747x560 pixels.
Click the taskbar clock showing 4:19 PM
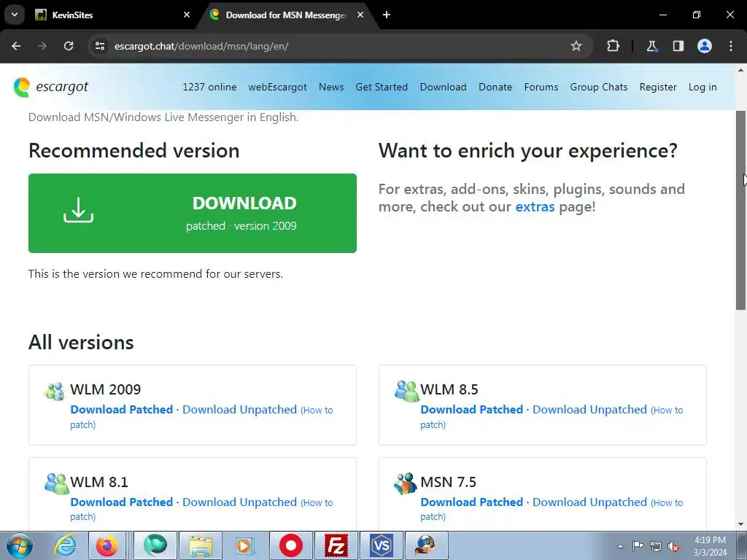click(x=710, y=546)
